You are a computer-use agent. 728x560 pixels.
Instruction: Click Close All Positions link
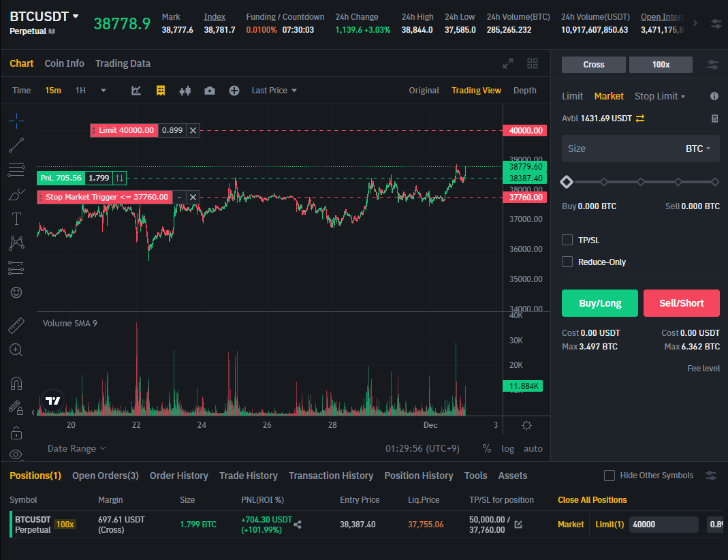[592, 500]
